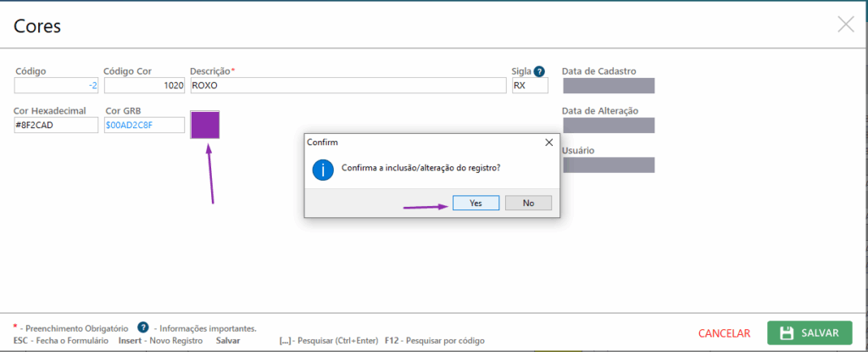868x352 pixels.
Task: Click the Usuário gray field
Action: click(x=608, y=165)
